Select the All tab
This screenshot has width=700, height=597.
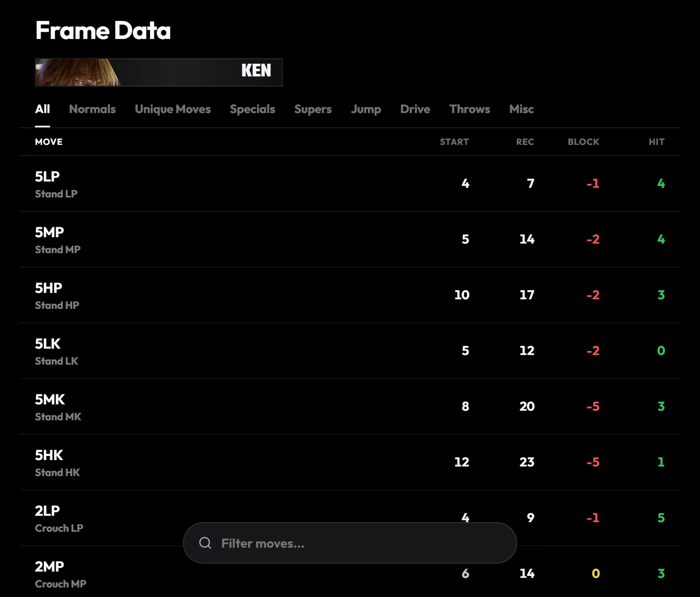(x=42, y=109)
